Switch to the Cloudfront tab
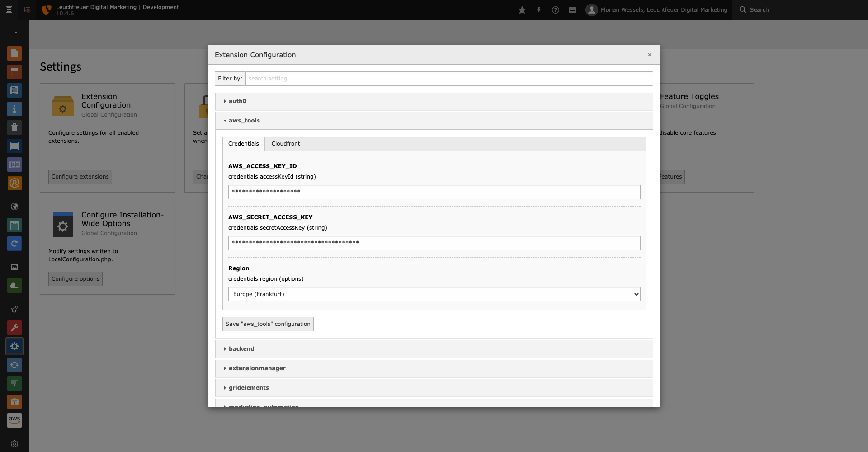Screen dimensions: 868x452 point(286,143)
